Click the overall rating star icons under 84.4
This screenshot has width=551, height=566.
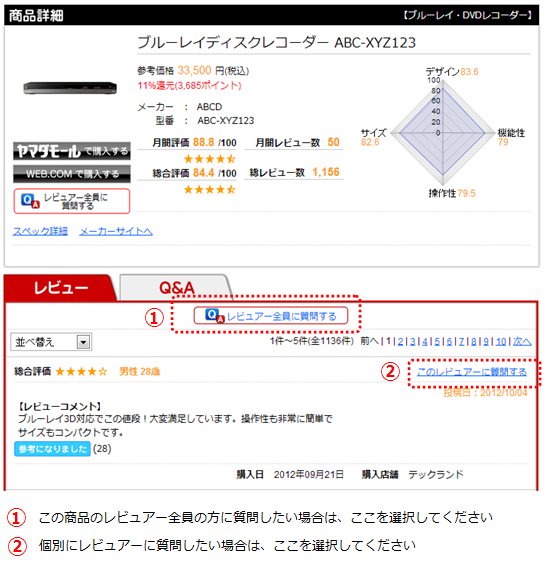tap(209, 190)
